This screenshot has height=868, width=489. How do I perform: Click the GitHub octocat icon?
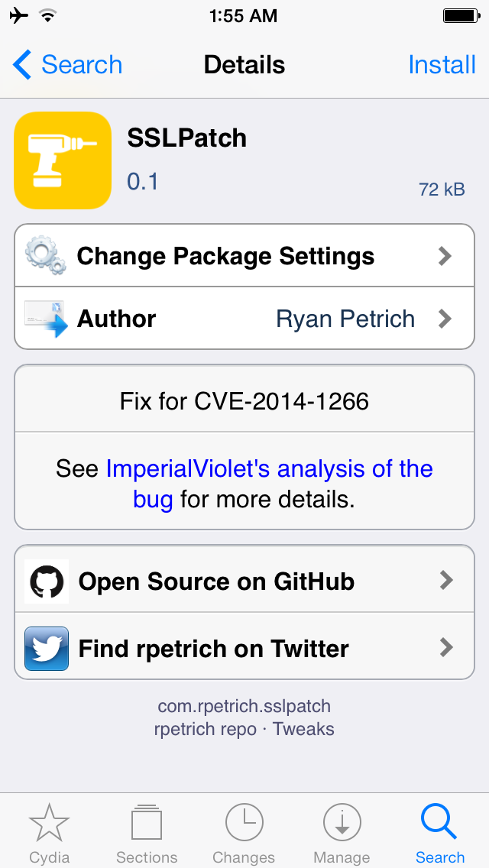tap(47, 581)
